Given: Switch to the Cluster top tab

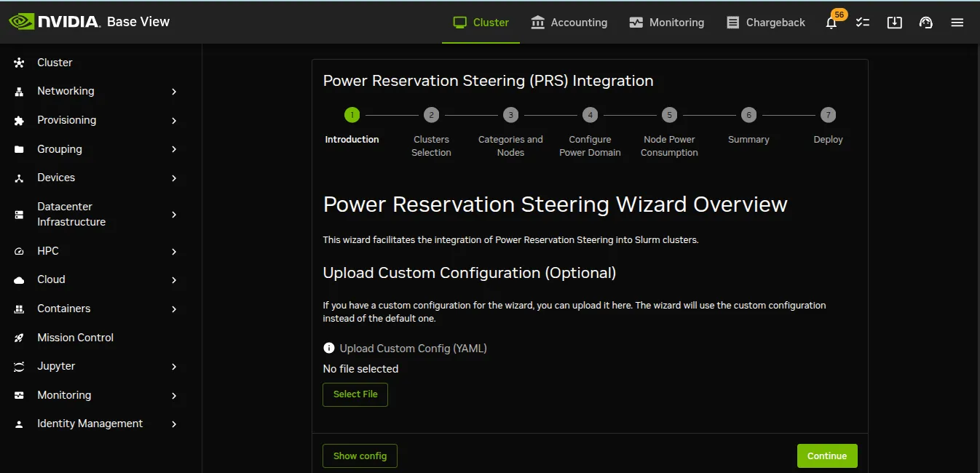Looking at the screenshot, I should 481,23.
